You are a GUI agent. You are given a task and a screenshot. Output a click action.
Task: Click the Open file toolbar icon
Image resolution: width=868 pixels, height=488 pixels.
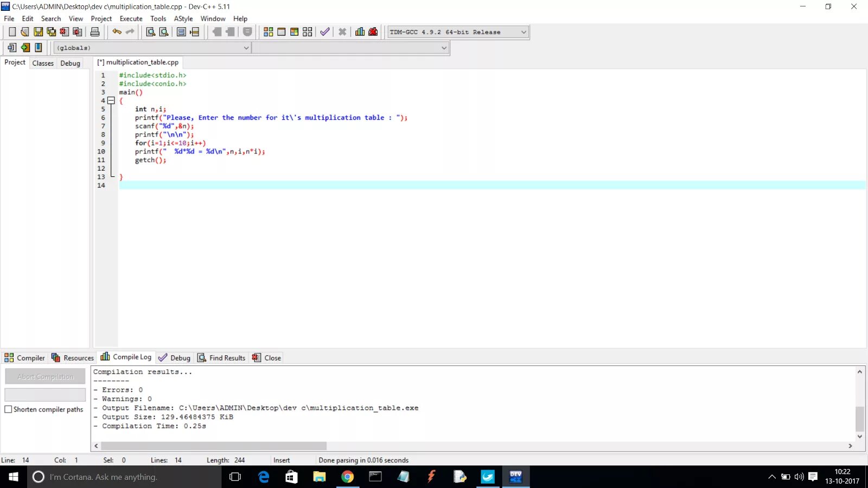tap(25, 32)
